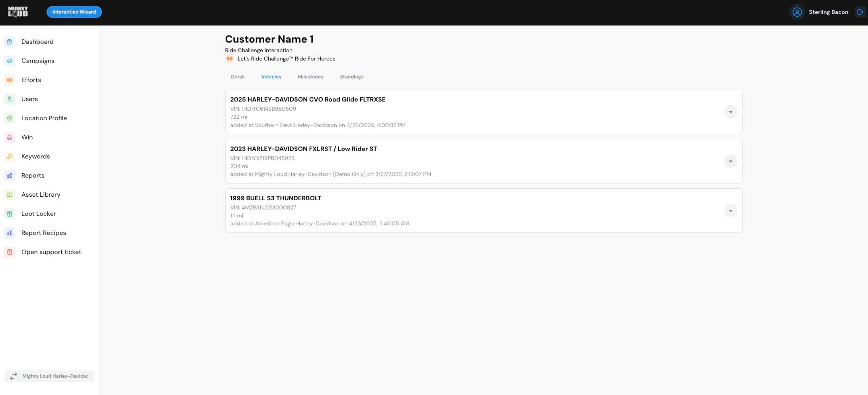Click the 204 mi mileage value

click(x=239, y=166)
